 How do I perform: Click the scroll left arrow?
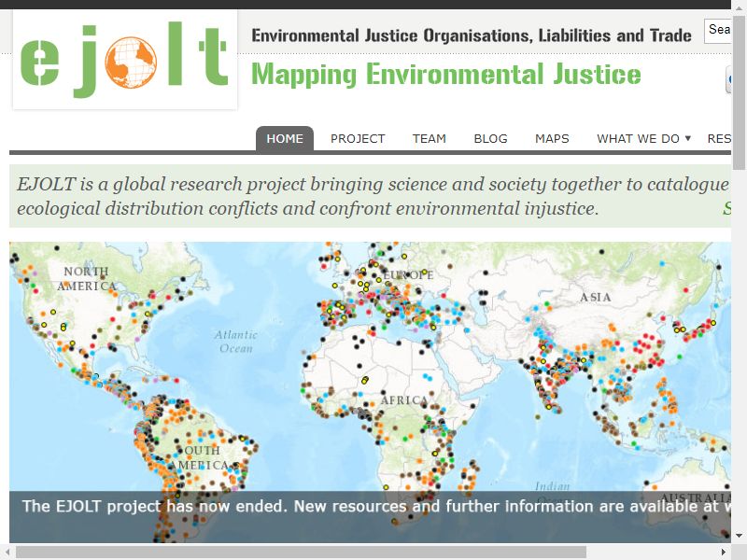(x=7, y=552)
